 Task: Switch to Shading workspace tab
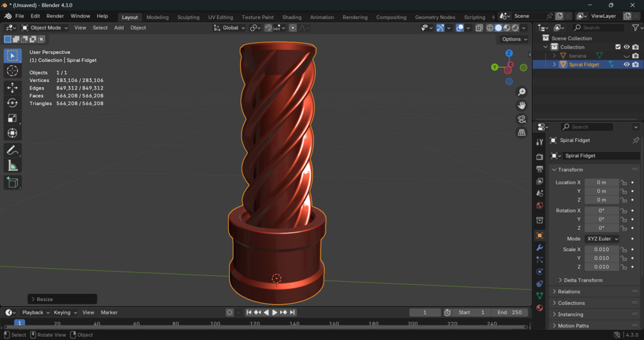click(292, 17)
